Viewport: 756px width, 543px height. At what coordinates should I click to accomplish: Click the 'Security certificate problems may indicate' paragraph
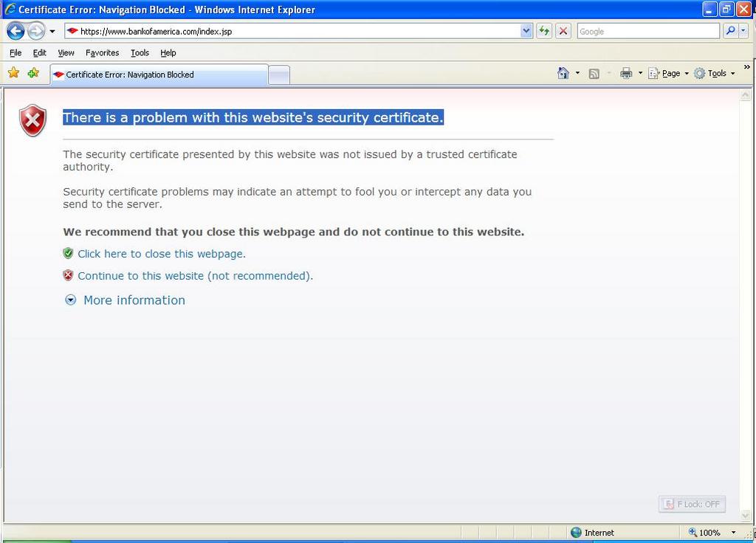(297, 198)
